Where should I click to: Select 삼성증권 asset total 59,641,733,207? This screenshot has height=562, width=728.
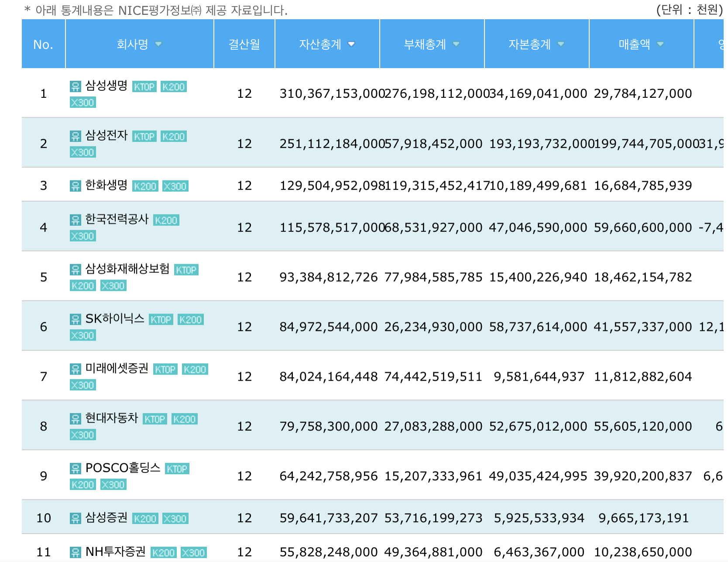point(329,518)
